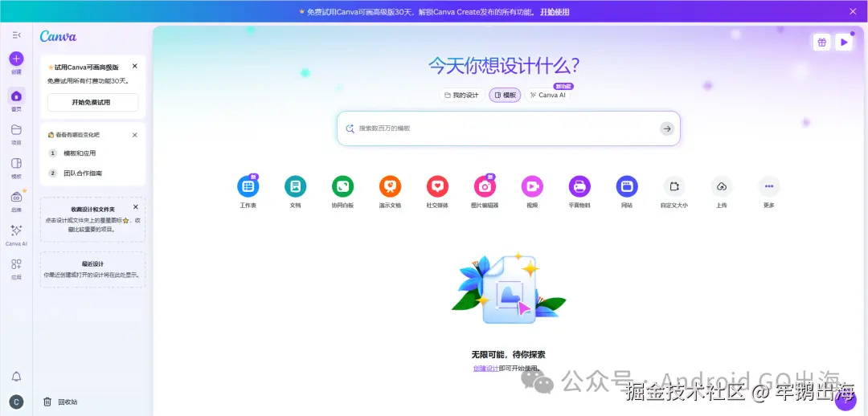Select the Custom size (自定义大小) icon
The image size is (868, 416).
point(674,186)
